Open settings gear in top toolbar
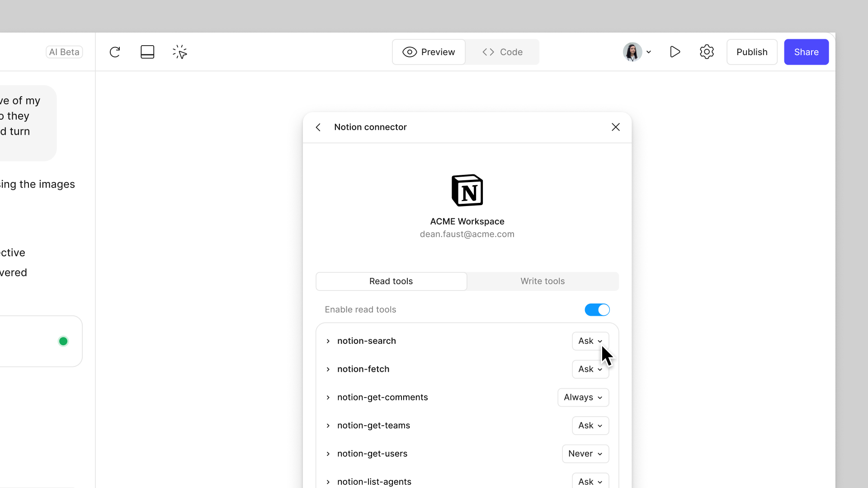868x488 pixels. click(707, 52)
